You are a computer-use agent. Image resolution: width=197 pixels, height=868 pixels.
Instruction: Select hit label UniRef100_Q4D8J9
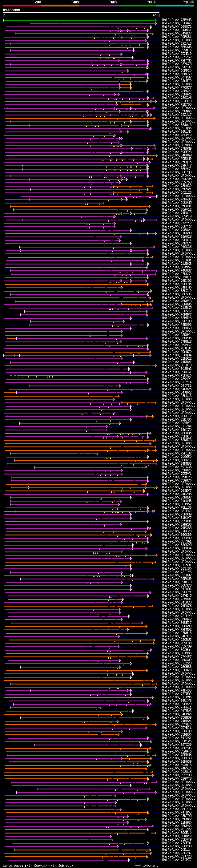pyautogui.click(x=177, y=213)
